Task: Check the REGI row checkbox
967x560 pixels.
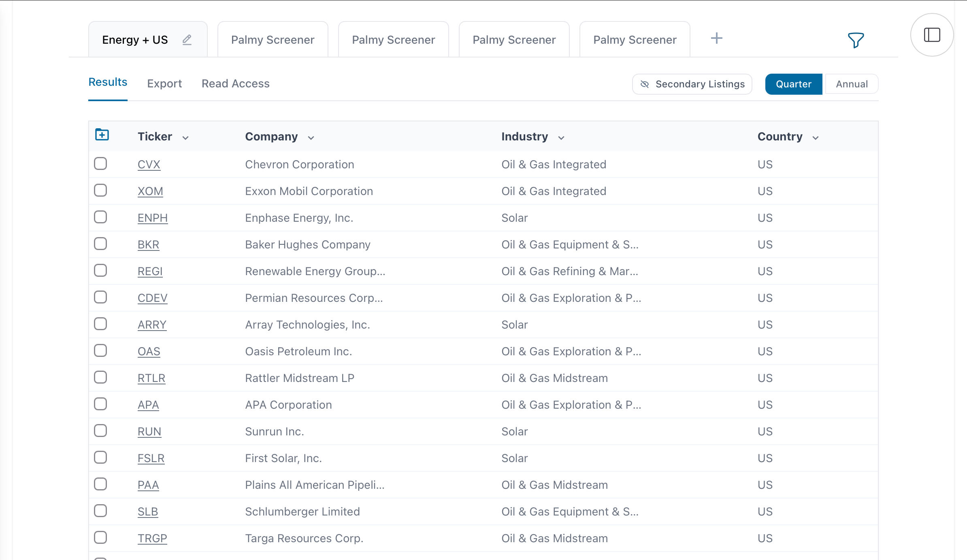Action: 100,271
